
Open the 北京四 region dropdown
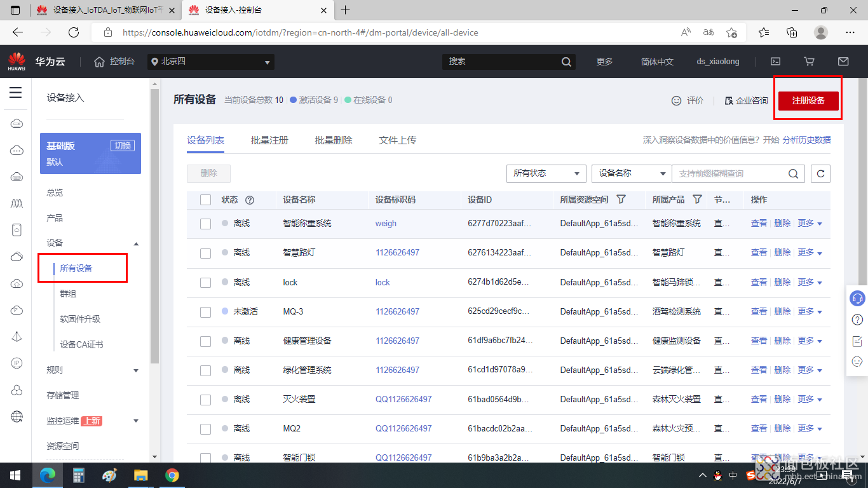coord(211,62)
